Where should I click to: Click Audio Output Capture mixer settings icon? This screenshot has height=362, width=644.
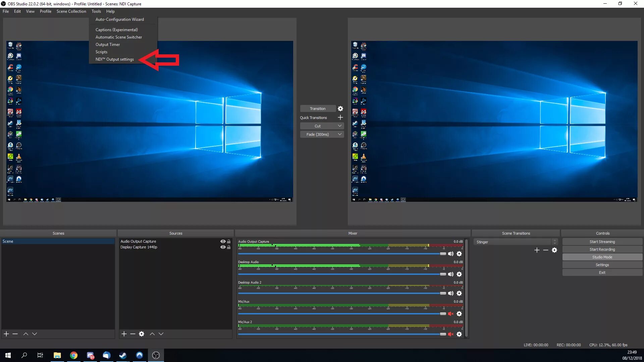click(460, 254)
